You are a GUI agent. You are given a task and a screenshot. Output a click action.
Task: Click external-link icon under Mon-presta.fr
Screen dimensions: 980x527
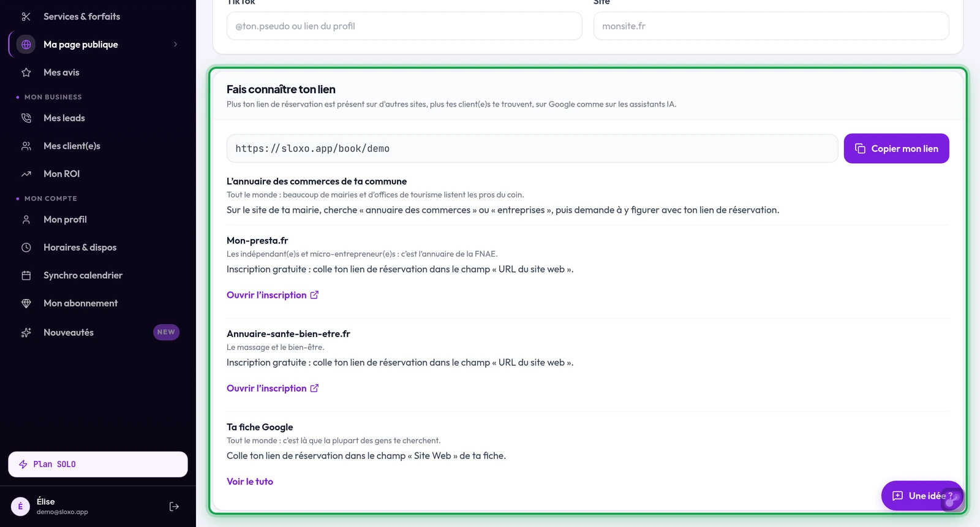(x=314, y=295)
